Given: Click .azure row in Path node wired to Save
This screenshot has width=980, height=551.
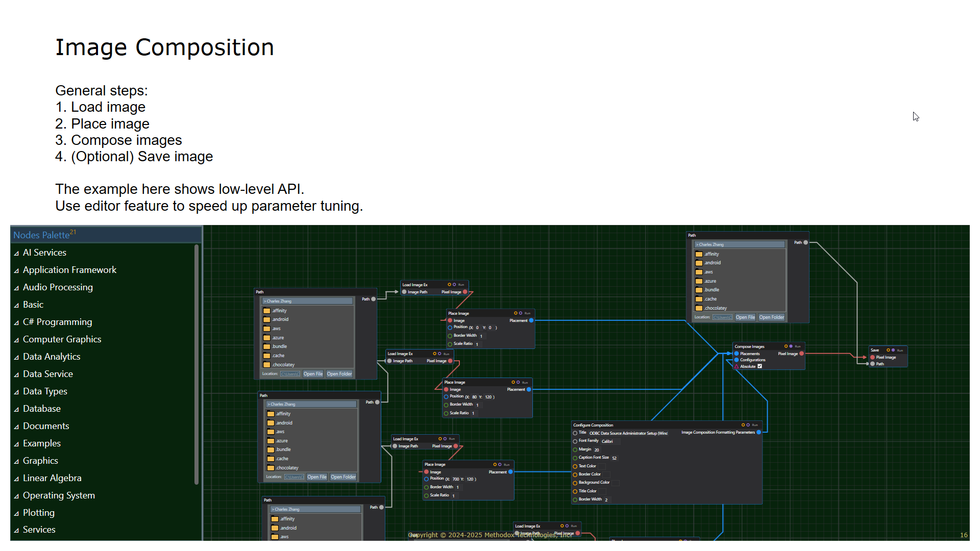Looking at the screenshot, I should [x=740, y=281].
